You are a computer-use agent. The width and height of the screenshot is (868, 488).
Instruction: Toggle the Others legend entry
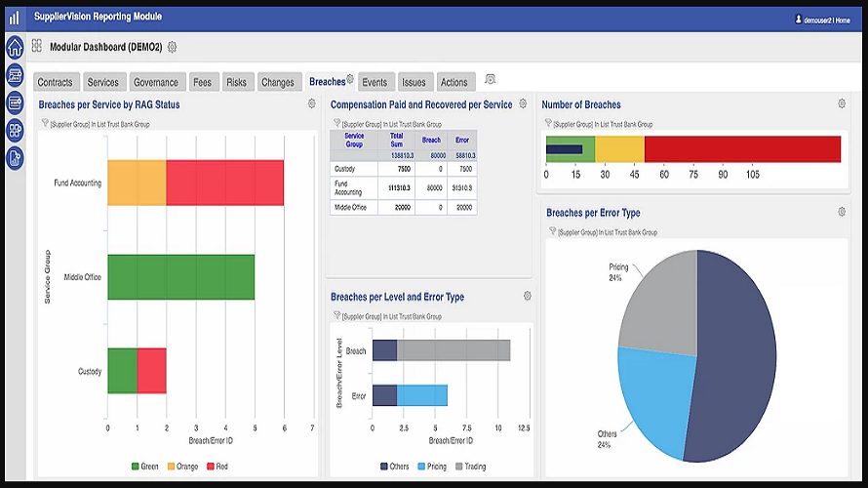[395, 467]
